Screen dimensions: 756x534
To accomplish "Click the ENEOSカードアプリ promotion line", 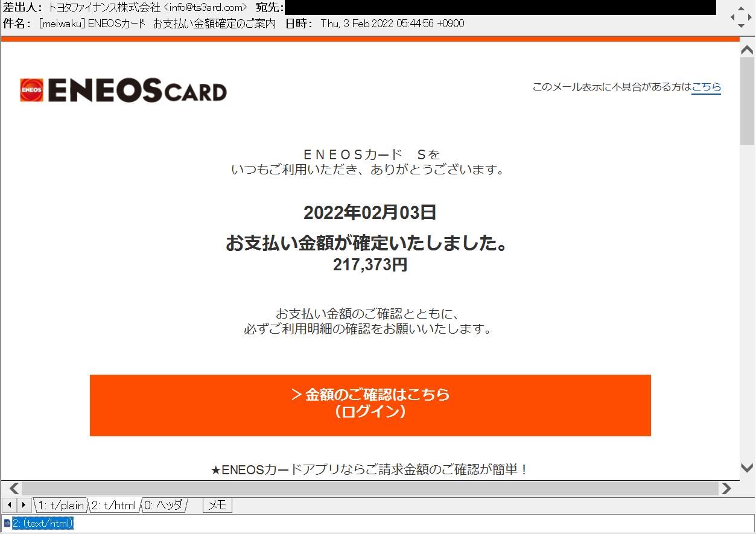I will pyautogui.click(x=370, y=469).
